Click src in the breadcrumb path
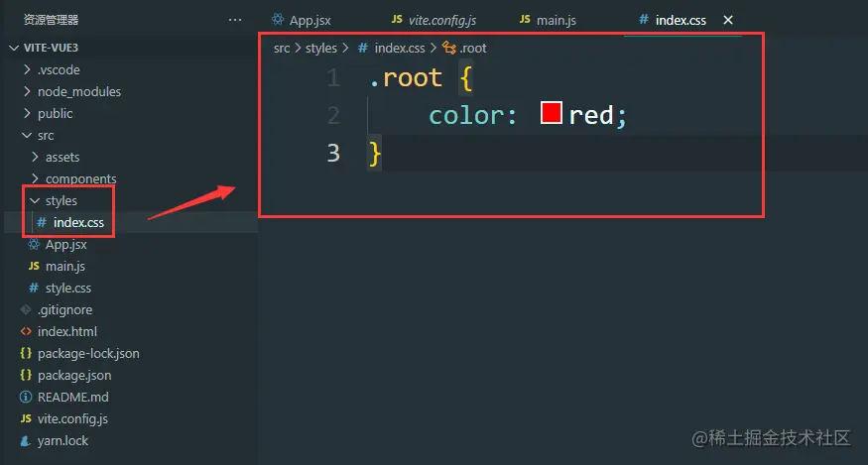 [x=282, y=49]
